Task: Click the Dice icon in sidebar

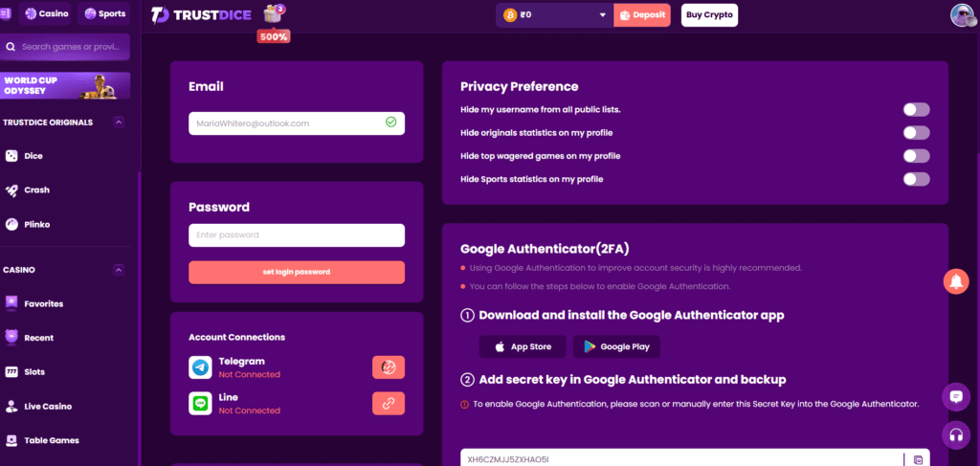Action: click(11, 156)
